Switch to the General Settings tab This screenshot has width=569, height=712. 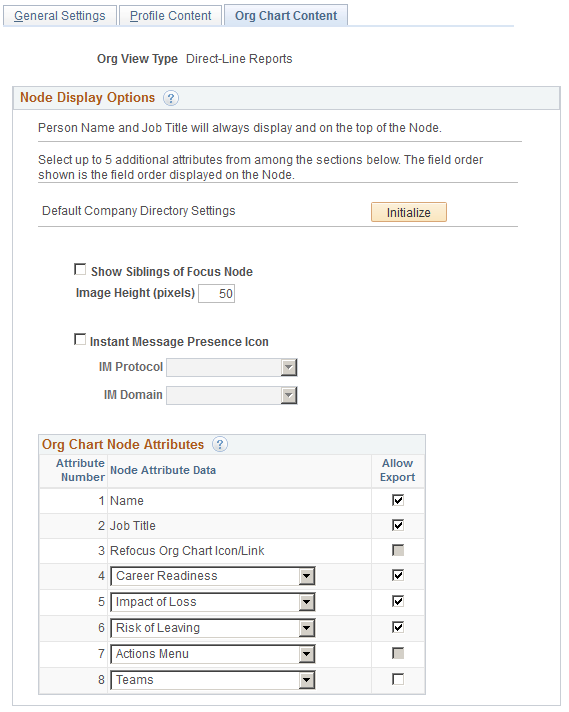point(60,15)
